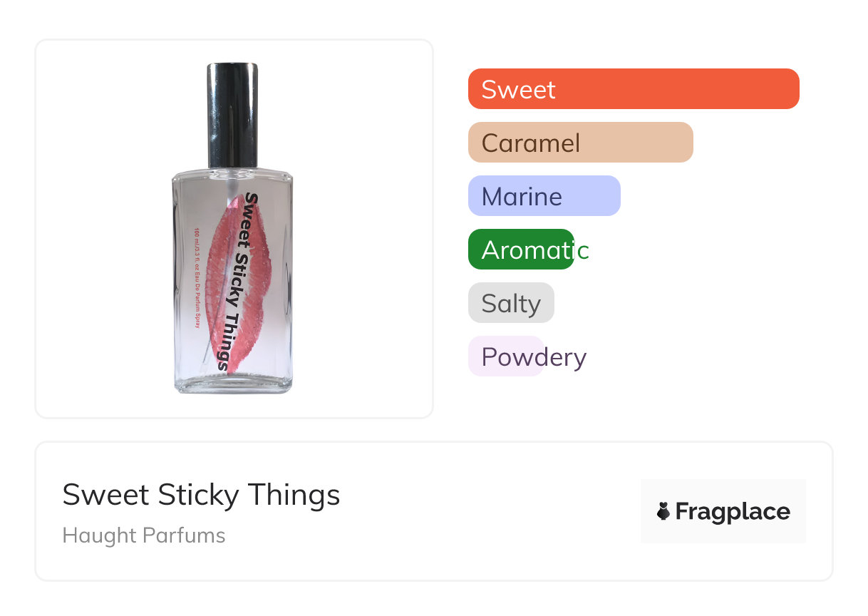Open the Sweet Sticky Things title
The height and width of the screenshot is (616, 868).
point(201,495)
